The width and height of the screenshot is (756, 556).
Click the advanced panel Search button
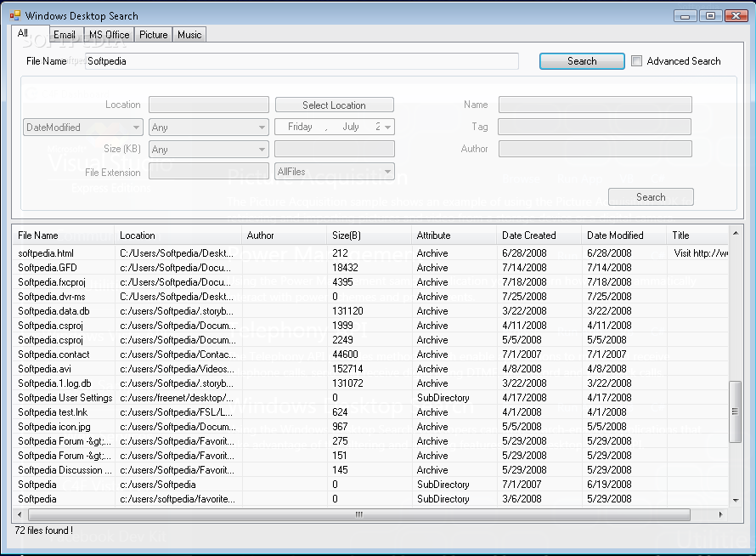pos(651,197)
